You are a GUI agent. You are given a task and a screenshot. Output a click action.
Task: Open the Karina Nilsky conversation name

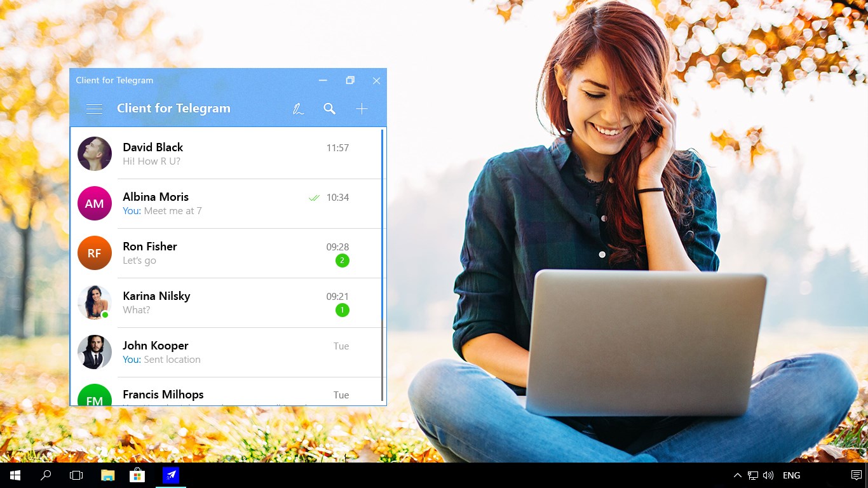pyautogui.click(x=156, y=296)
